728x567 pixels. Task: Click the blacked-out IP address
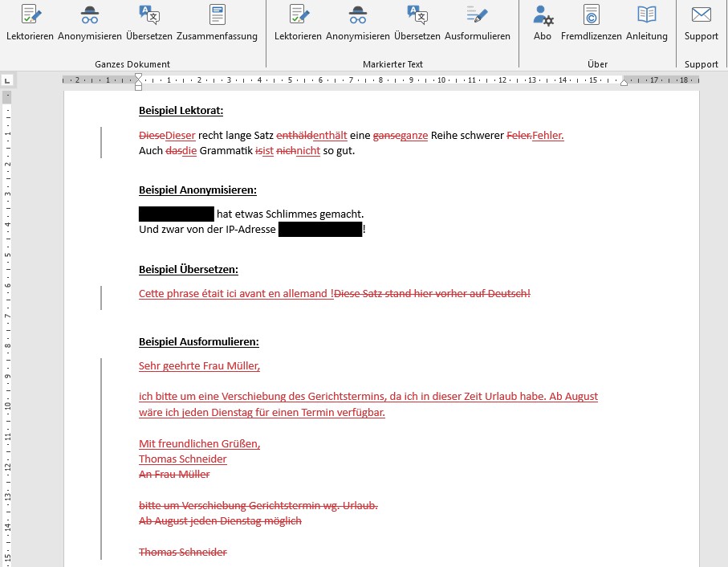pyautogui.click(x=320, y=230)
